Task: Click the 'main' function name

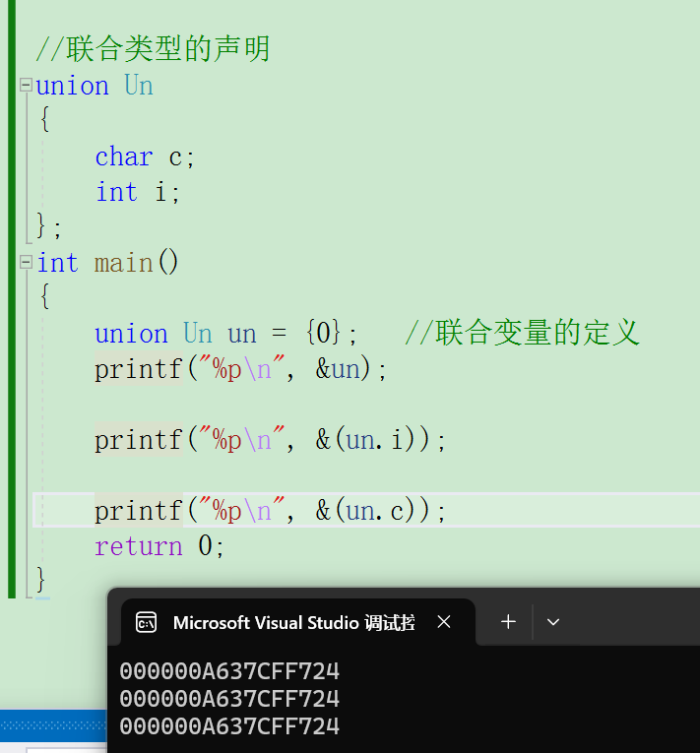Action: point(123,263)
